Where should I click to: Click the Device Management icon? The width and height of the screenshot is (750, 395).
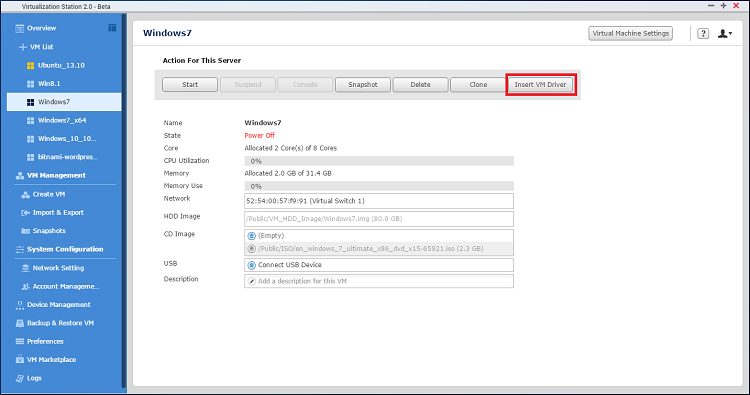(20, 305)
